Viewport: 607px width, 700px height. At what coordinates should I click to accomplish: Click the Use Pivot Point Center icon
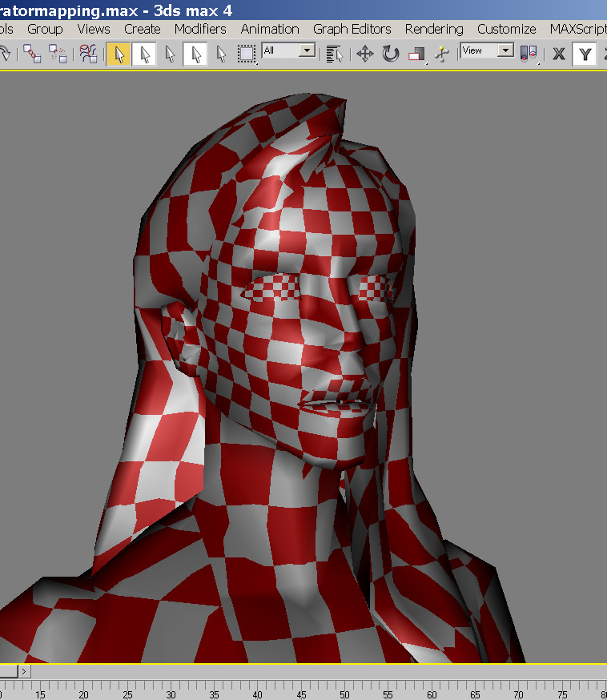[x=528, y=54]
